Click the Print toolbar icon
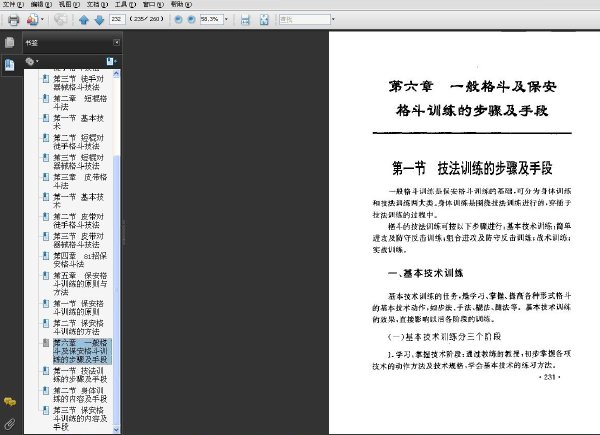The width and height of the screenshot is (600, 435). tap(13, 19)
